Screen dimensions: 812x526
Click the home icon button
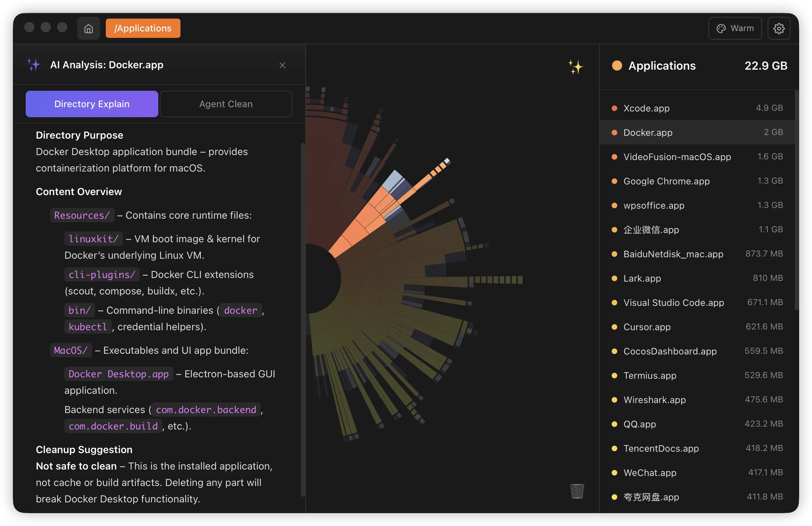point(88,28)
